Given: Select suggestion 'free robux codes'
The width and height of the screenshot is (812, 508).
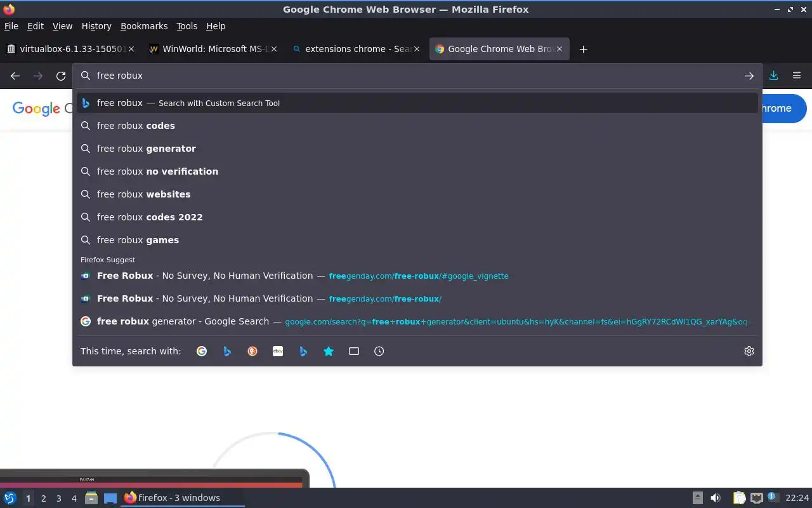Looking at the screenshot, I should (417, 126).
